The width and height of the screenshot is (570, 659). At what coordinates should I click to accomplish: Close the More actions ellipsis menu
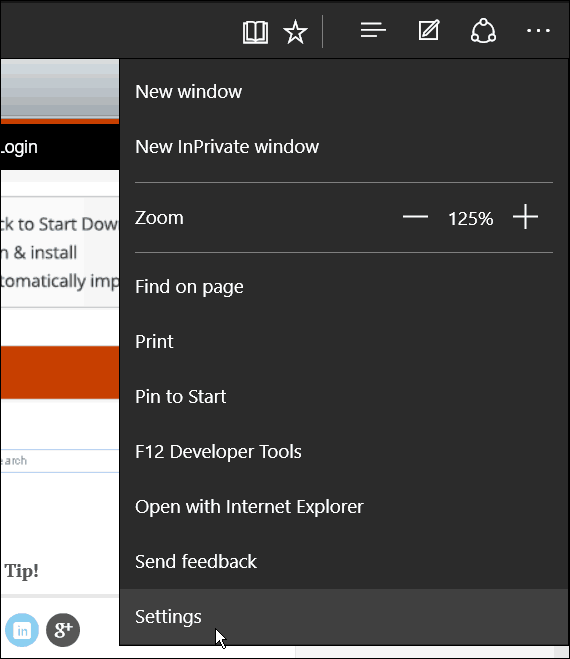[538, 31]
